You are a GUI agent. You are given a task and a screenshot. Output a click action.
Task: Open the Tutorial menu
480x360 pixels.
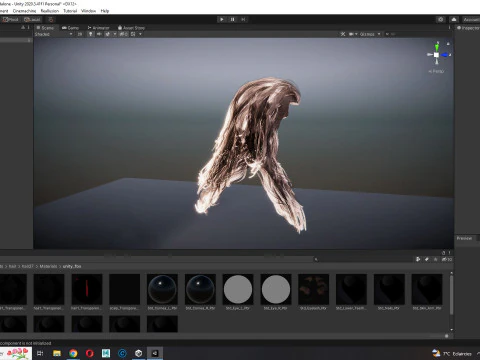(x=70, y=11)
